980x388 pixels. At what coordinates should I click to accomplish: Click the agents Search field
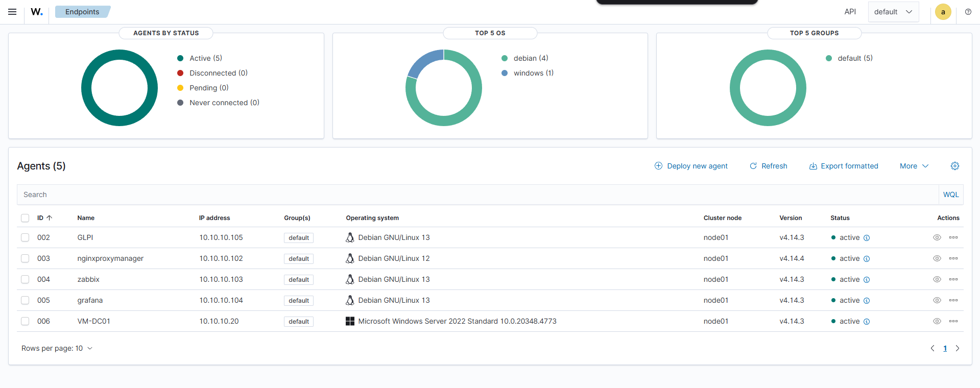point(478,195)
